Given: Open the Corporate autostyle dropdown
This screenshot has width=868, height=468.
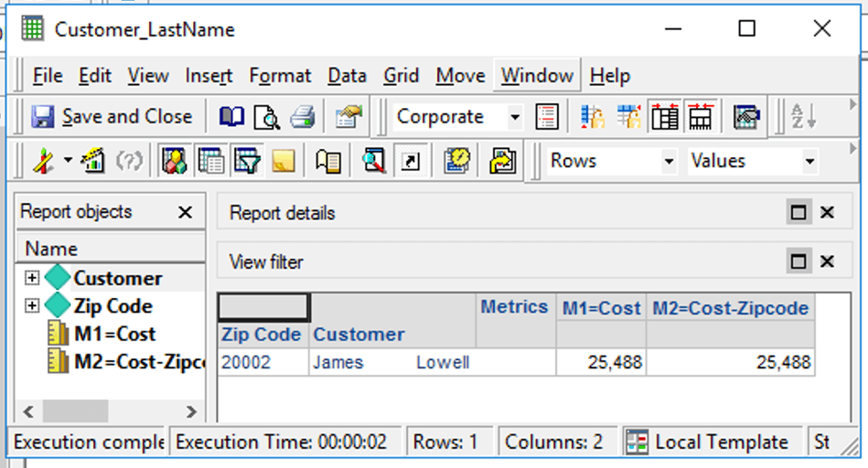Looking at the screenshot, I should pyautogui.click(x=514, y=117).
